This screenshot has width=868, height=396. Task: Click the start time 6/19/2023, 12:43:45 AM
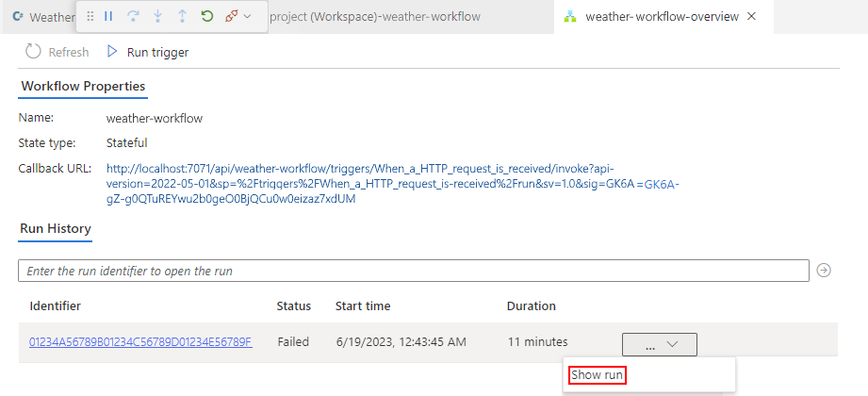pyautogui.click(x=401, y=342)
